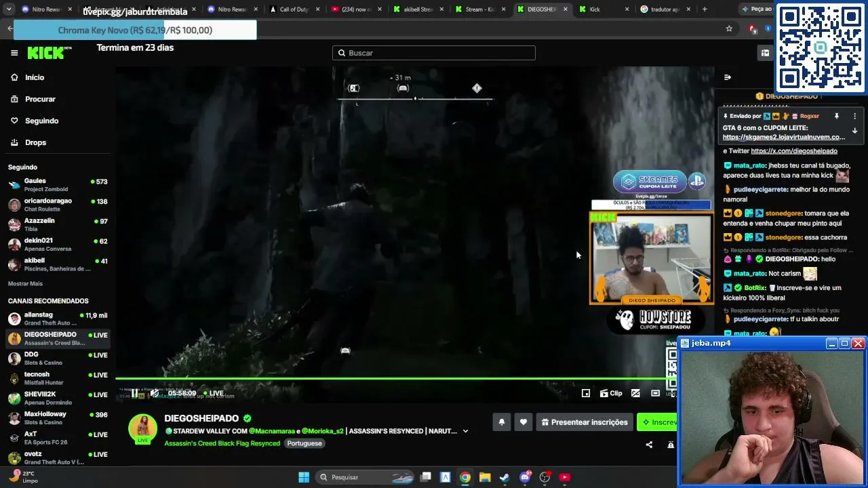The height and width of the screenshot is (488, 868).
Task: Jump to LIVE in the player
Action: click(x=213, y=393)
